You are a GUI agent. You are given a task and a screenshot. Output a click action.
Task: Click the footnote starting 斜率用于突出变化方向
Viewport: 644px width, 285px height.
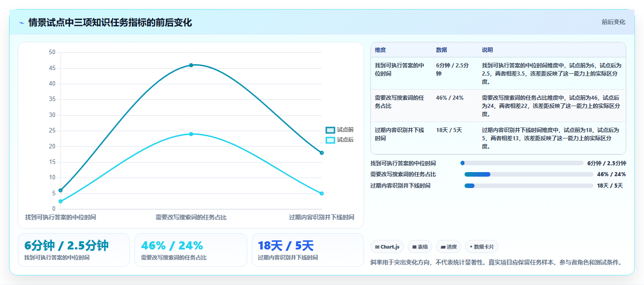tap(496, 263)
